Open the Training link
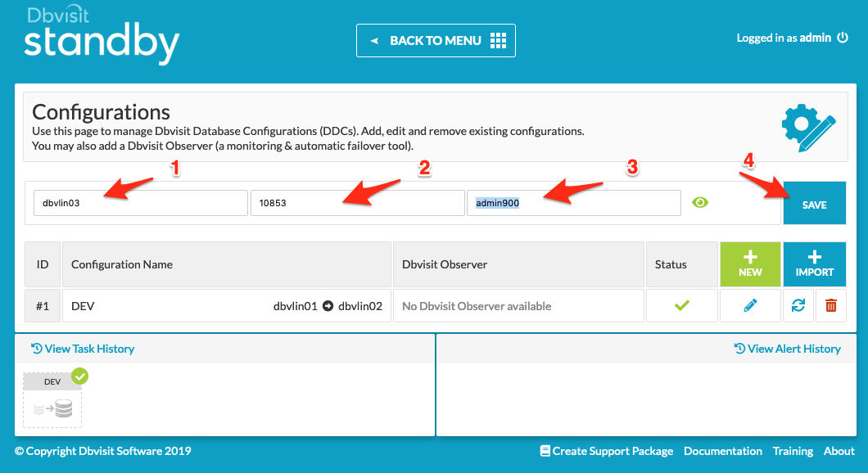Screen dimensions: 868x473 (793, 451)
